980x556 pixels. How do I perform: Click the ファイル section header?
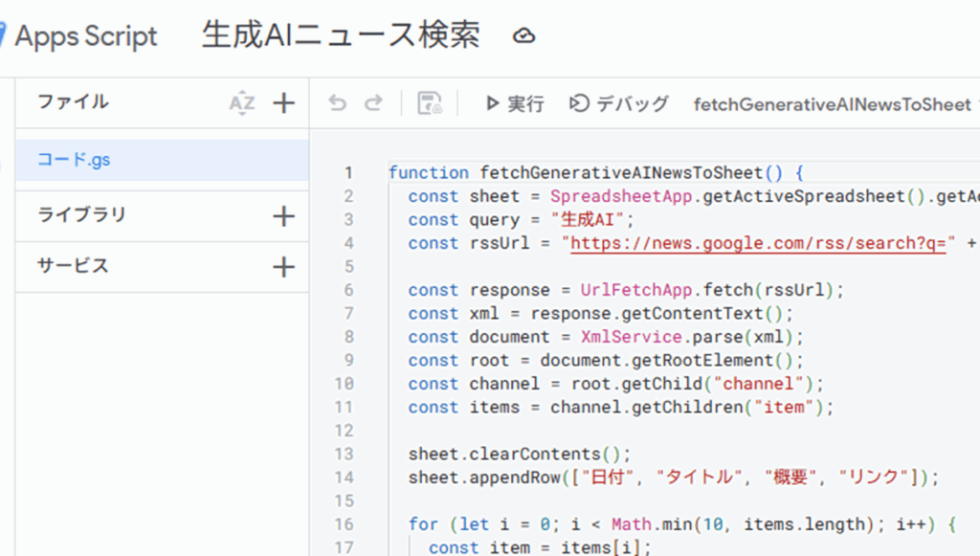(x=73, y=101)
